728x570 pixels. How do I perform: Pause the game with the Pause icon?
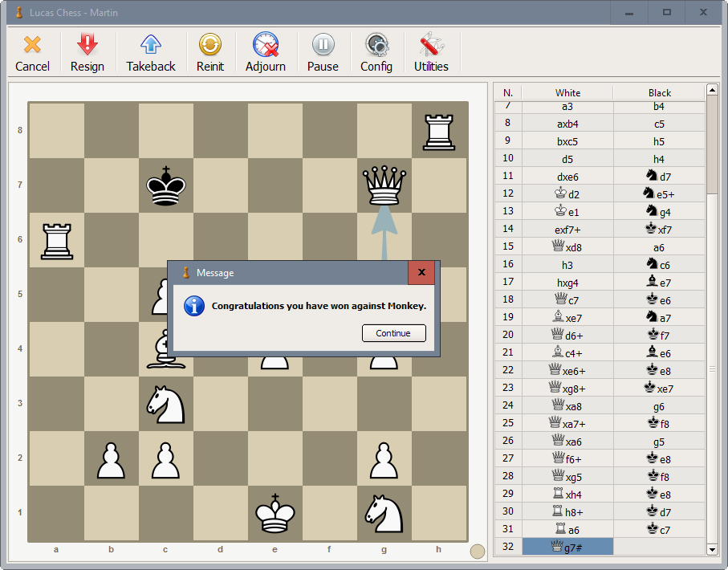tap(323, 45)
